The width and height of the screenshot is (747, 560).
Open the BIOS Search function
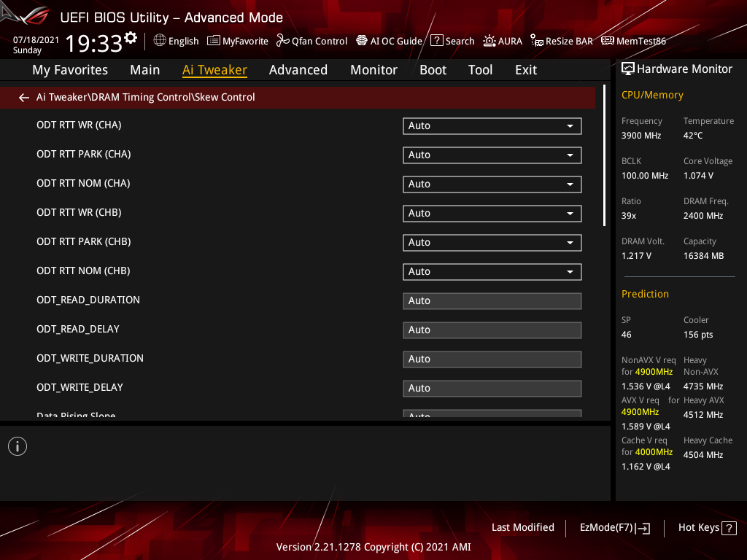[452, 41]
